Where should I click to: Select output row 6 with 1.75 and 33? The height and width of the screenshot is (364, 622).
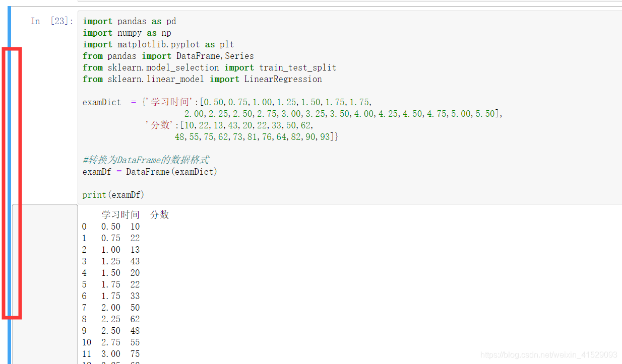(x=111, y=296)
